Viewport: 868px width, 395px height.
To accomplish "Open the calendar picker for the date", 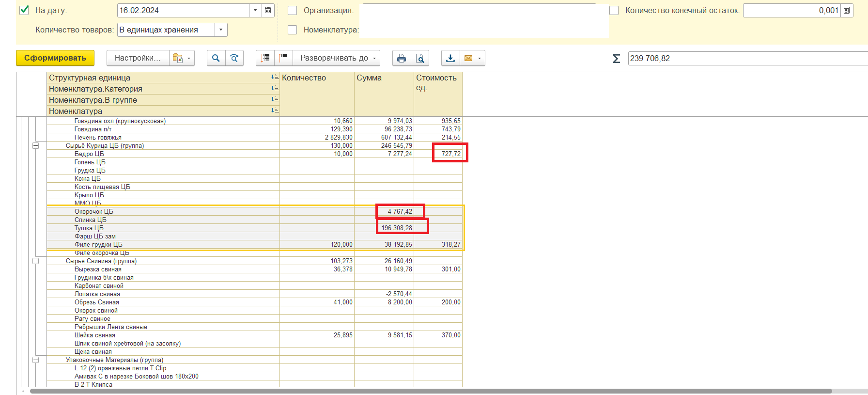I will tap(268, 10).
